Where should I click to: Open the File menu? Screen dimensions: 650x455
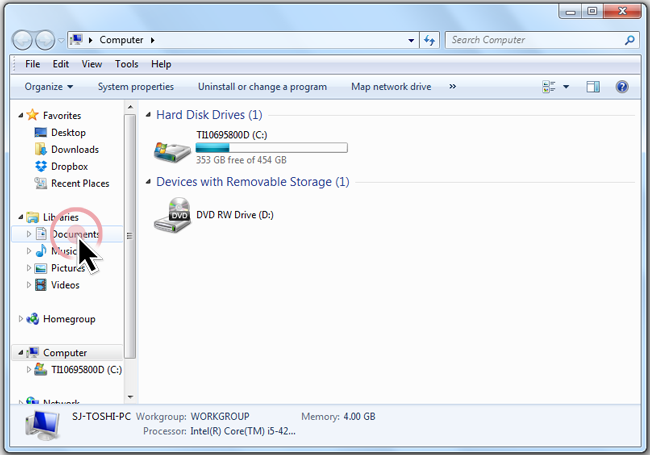click(x=32, y=64)
